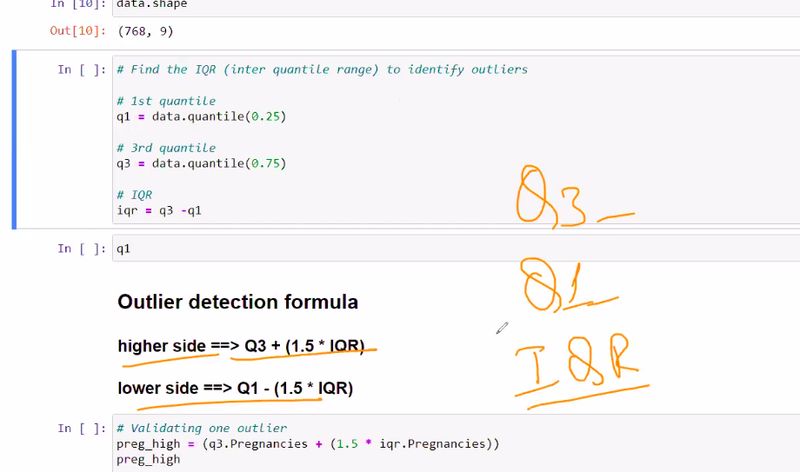Click the pencil cursor icon near the annotations
800x472 pixels.
(x=502, y=328)
